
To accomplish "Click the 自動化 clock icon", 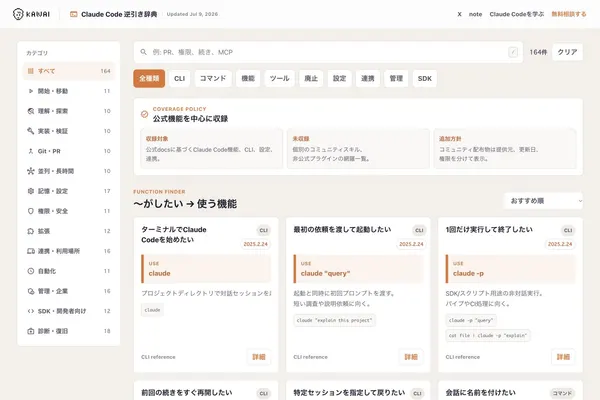I will tap(31, 271).
